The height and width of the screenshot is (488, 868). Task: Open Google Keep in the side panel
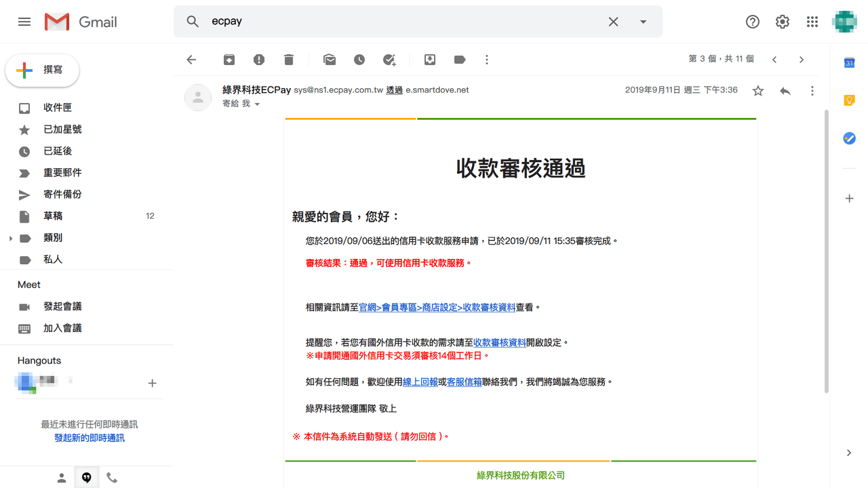click(x=849, y=100)
